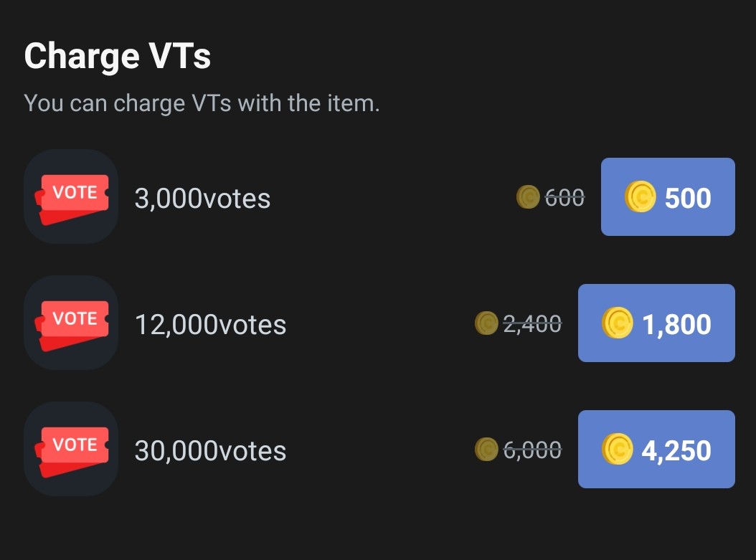Click the gold coin icon in the 1,800 button
The width and height of the screenshot is (756, 560).
[617, 323]
